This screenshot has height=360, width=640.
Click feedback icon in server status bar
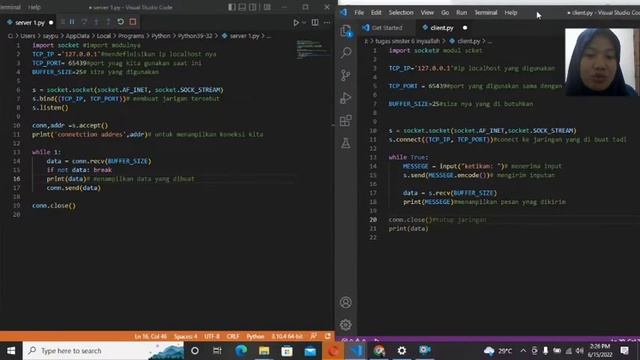313,336
